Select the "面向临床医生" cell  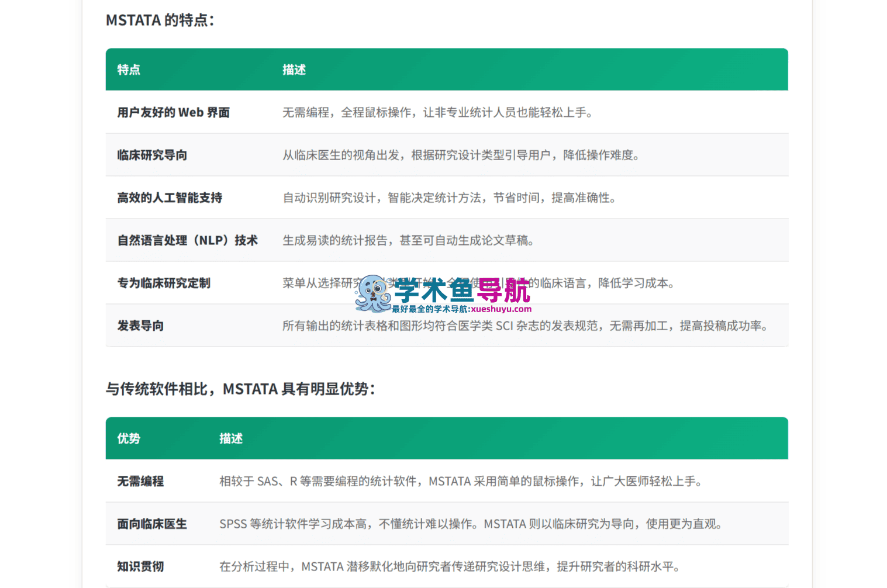pos(152,524)
